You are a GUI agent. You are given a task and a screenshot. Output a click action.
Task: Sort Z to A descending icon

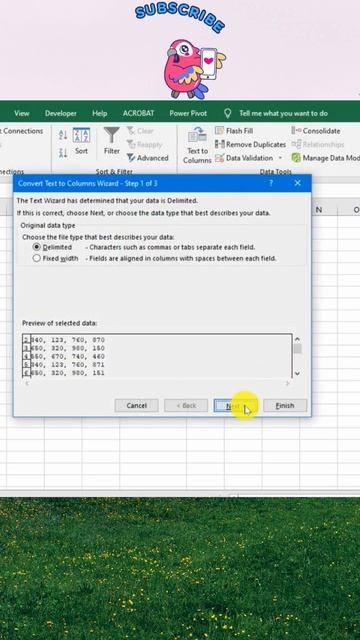click(63, 153)
